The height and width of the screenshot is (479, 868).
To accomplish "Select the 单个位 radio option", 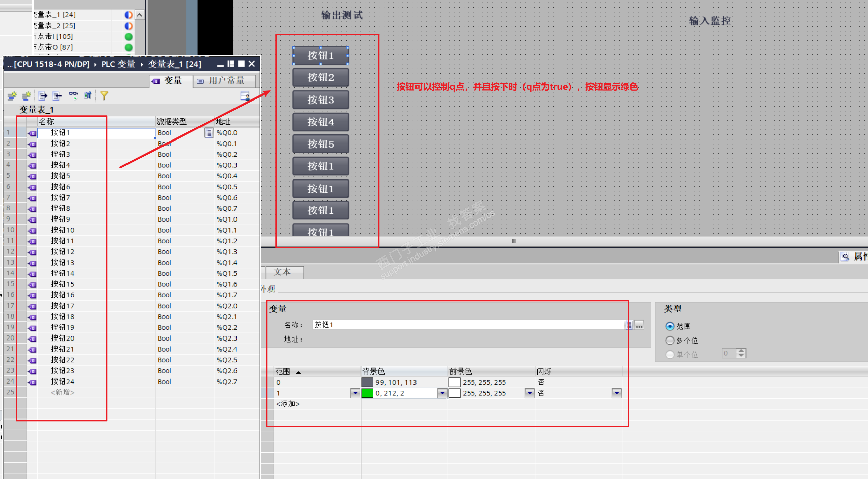I will 670,354.
